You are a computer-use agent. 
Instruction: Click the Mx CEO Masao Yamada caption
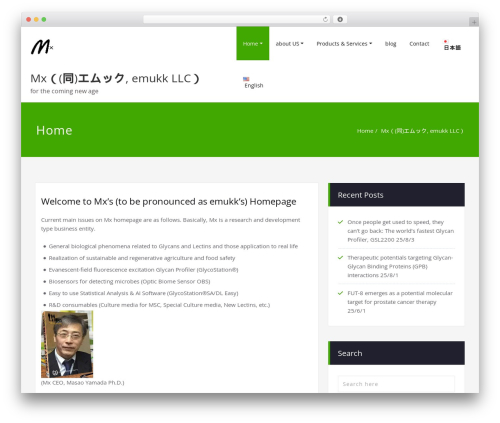click(x=82, y=383)
